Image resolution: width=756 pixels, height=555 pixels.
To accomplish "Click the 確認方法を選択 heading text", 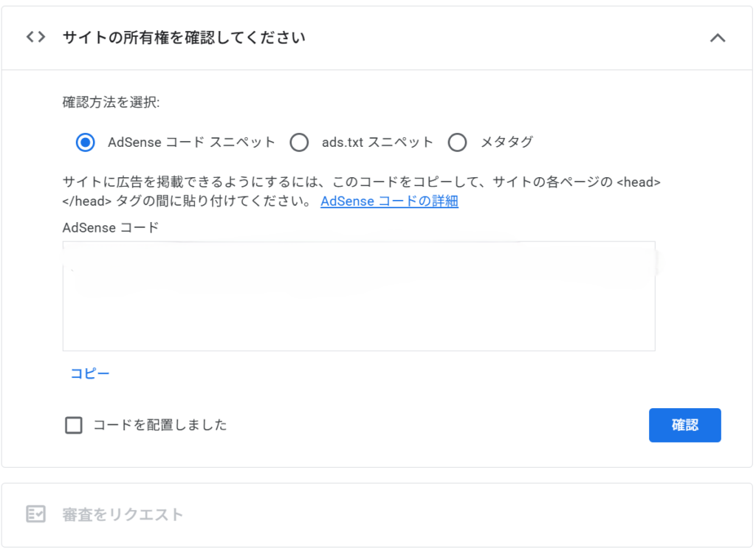I will pyautogui.click(x=111, y=103).
